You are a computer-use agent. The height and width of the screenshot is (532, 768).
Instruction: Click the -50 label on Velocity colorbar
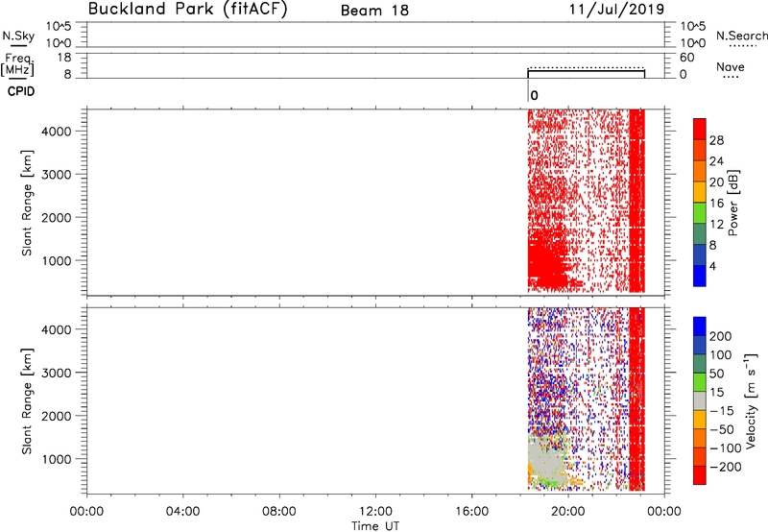[722, 429]
